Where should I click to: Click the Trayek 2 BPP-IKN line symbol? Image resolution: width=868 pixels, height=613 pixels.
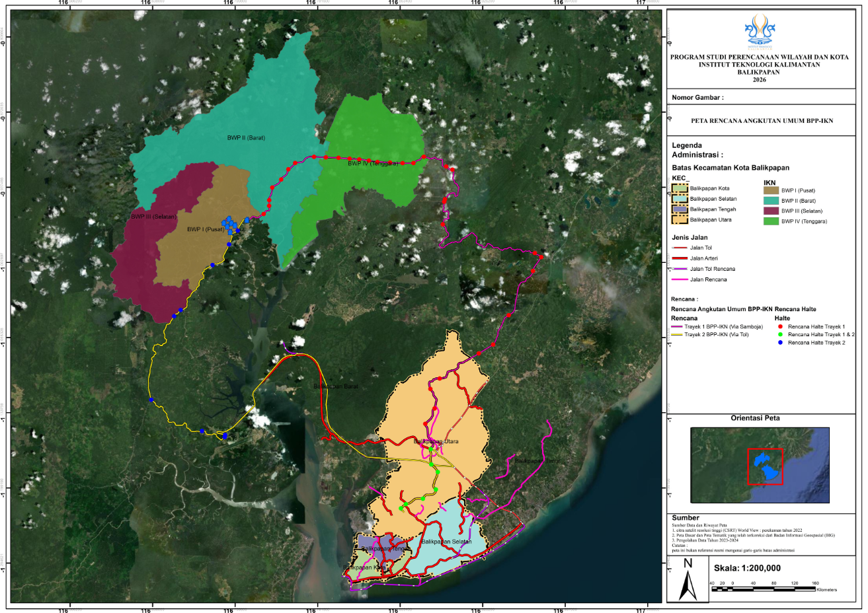(676, 334)
